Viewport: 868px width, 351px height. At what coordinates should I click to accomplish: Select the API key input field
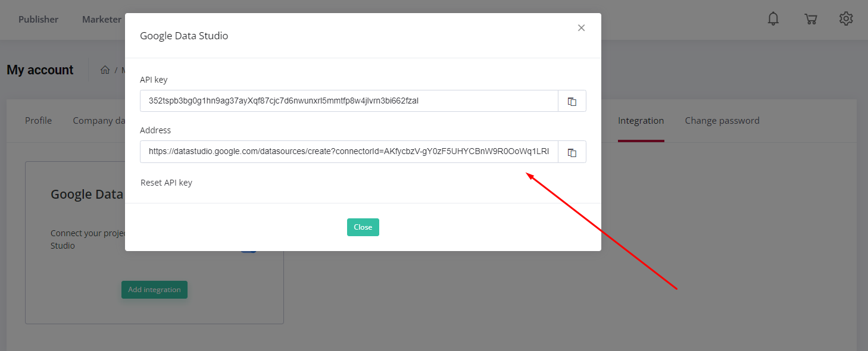[x=349, y=101]
